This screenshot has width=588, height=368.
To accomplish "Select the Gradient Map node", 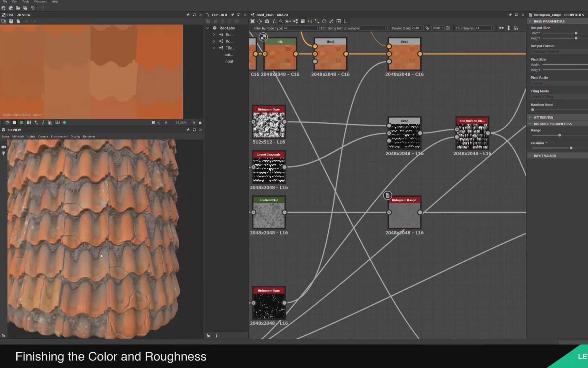I will point(269,212).
